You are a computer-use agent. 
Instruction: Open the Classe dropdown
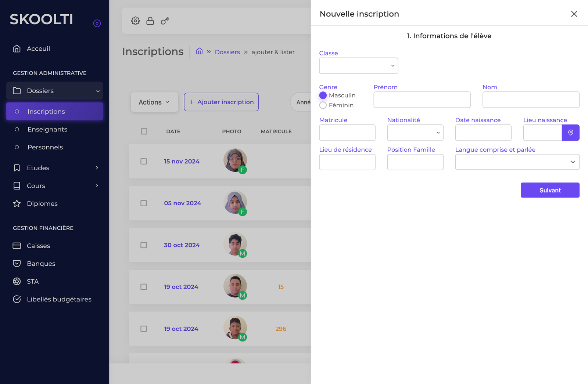[358, 65]
